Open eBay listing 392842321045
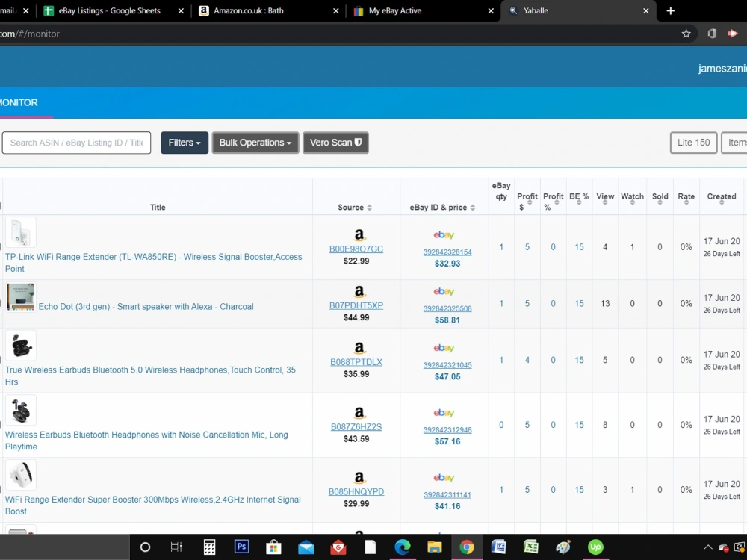The width and height of the screenshot is (747, 560). coord(447,365)
